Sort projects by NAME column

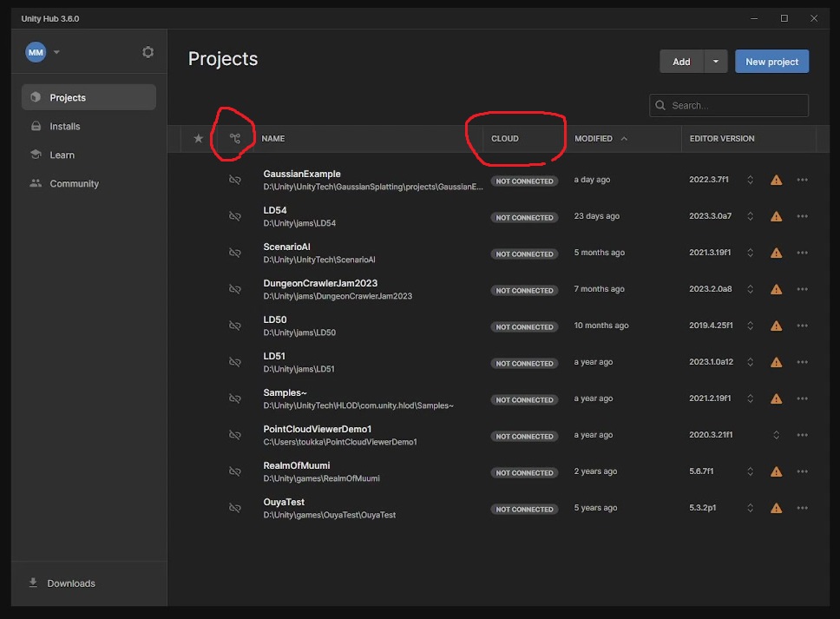[273, 138]
